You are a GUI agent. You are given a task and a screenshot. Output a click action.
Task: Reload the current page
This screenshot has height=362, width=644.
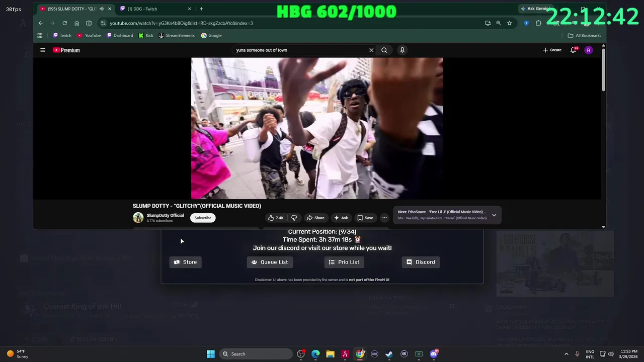coord(64,23)
